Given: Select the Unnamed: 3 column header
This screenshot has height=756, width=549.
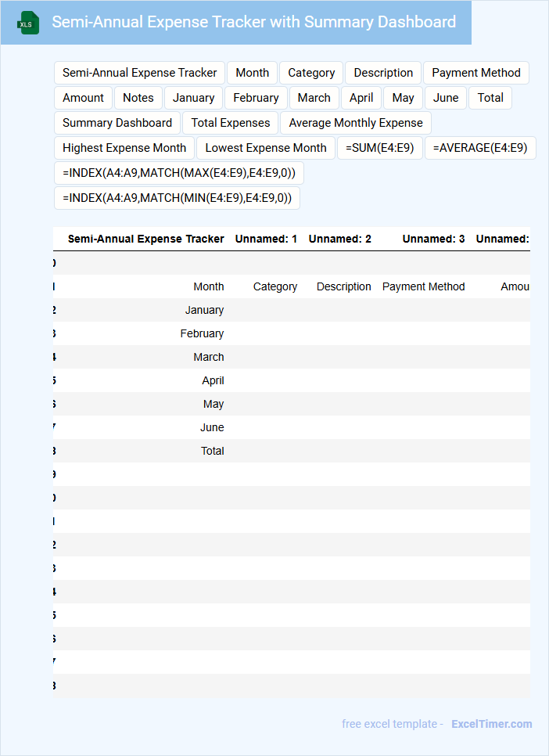Looking at the screenshot, I should pos(434,239).
